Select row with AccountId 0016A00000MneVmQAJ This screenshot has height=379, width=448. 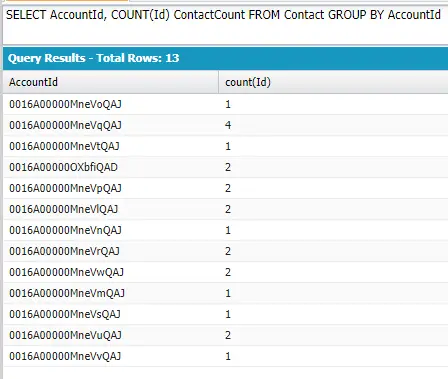coord(225,293)
